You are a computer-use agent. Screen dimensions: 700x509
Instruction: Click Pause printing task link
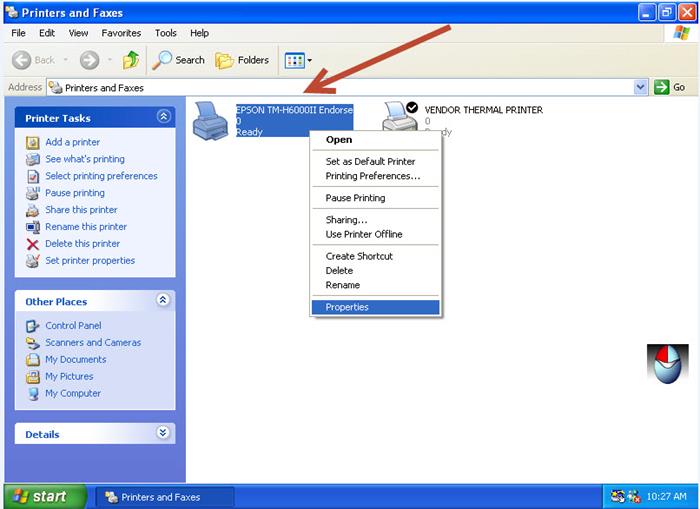click(x=75, y=193)
